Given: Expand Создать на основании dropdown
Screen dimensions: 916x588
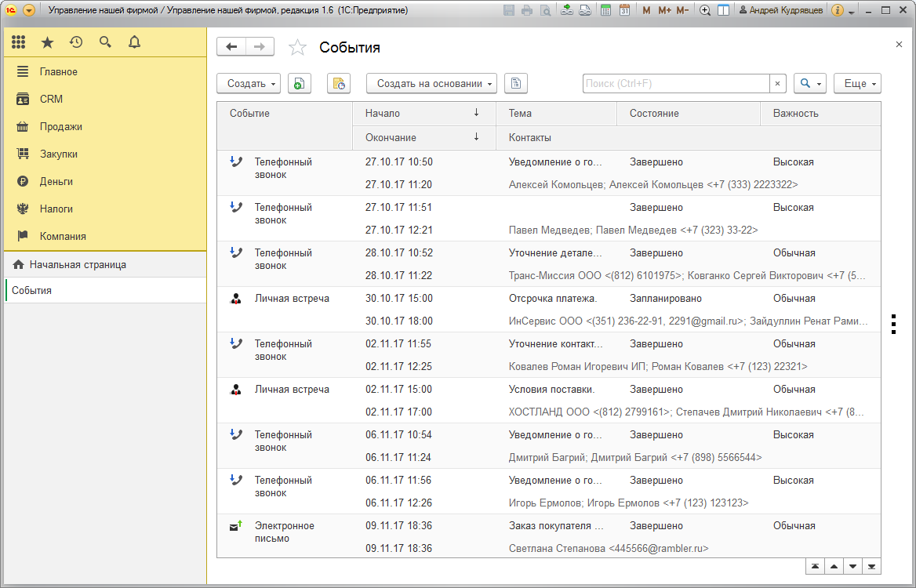Looking at the screenshot, I should [431, 84].
